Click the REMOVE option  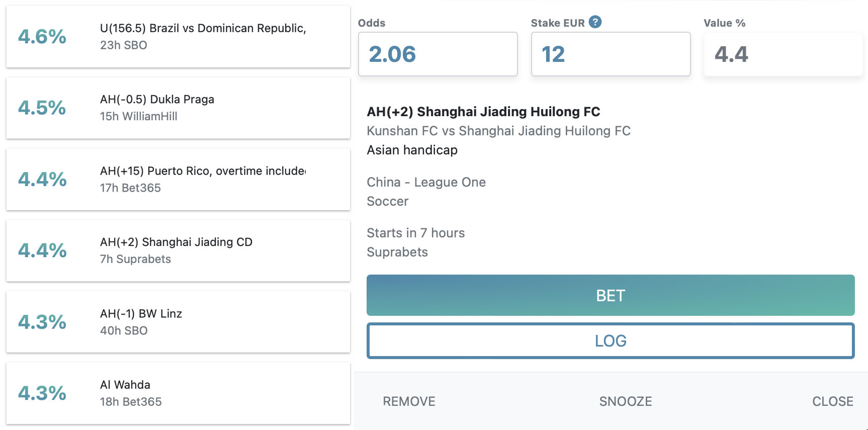(x=409, y=401)
